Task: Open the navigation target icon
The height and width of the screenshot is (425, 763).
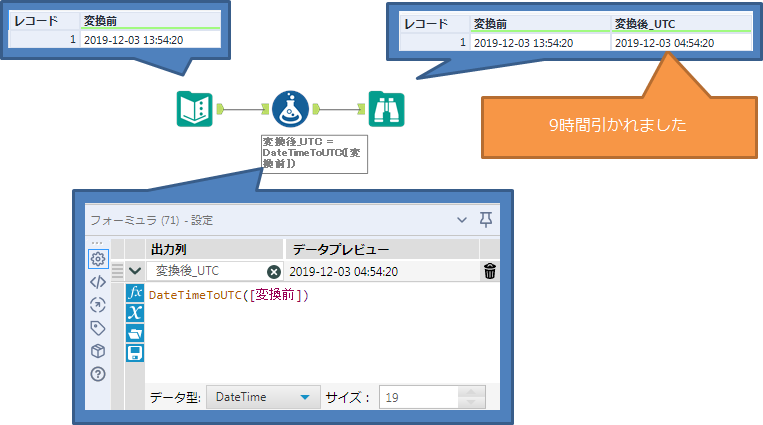Action: (x=98, y=305)
